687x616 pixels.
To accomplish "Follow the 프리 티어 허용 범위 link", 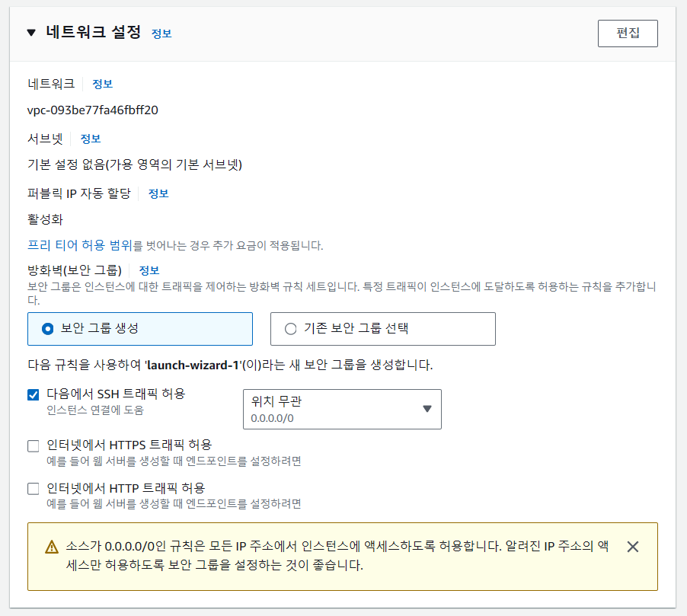I will pos(80,245).
